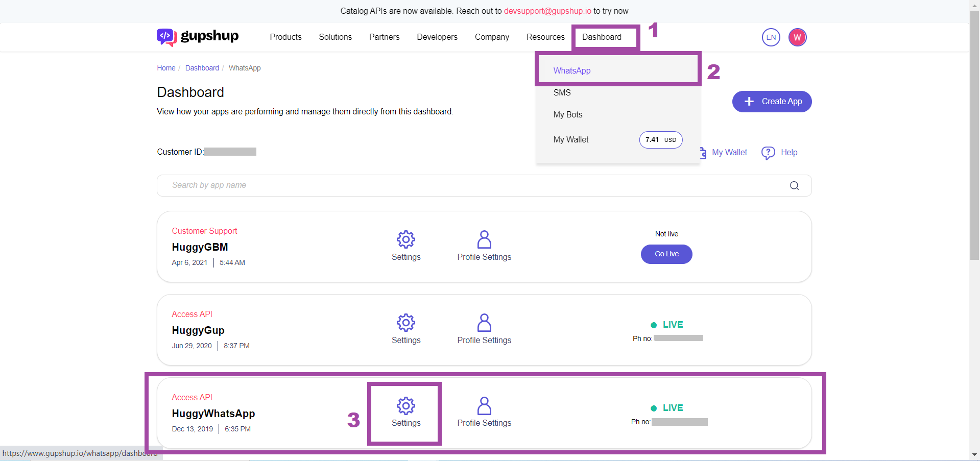Viewport: 980px width, 461px height.
Task: Click the scrollbar down arrow
Action: (x=975, y=454)
